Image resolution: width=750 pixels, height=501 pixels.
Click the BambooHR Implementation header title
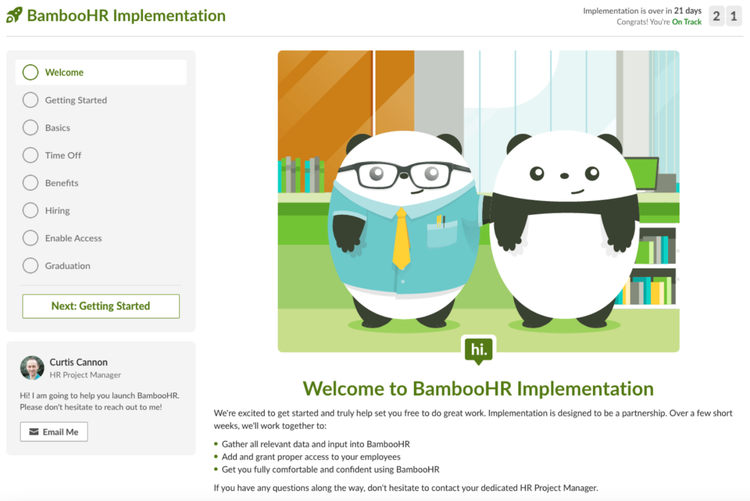126,15
